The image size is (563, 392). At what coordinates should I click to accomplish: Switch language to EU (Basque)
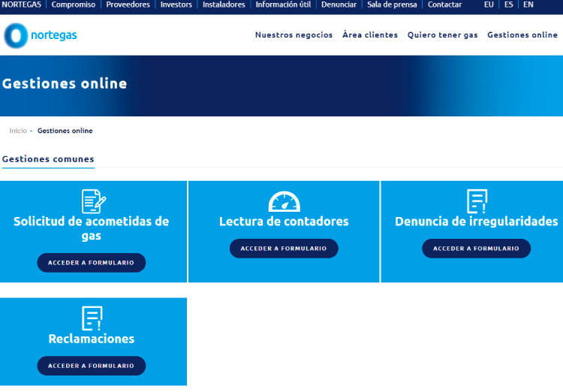(x=489, y=5)
